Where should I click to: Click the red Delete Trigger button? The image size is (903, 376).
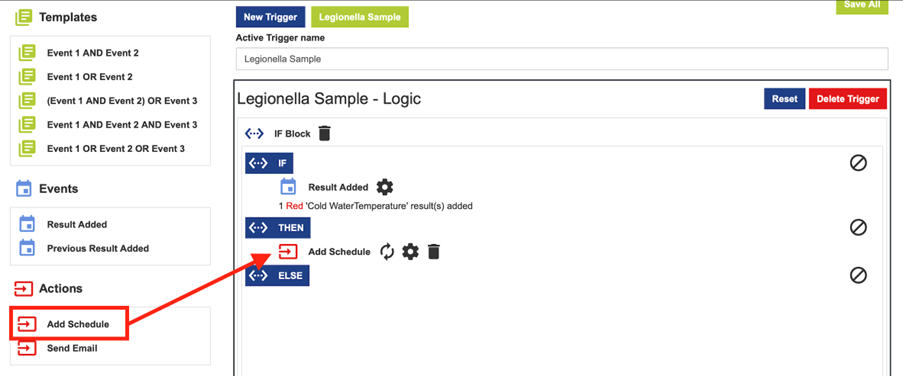(x=848, y=98)
